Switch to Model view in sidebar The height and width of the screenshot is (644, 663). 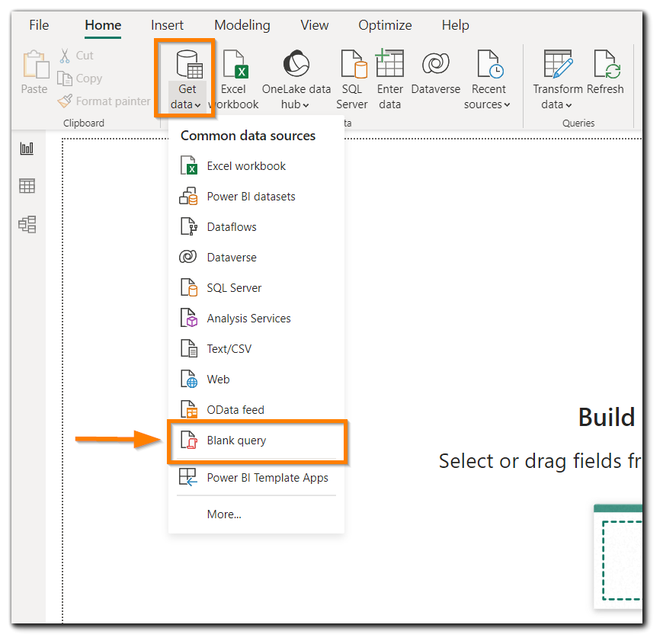point(27,224)
